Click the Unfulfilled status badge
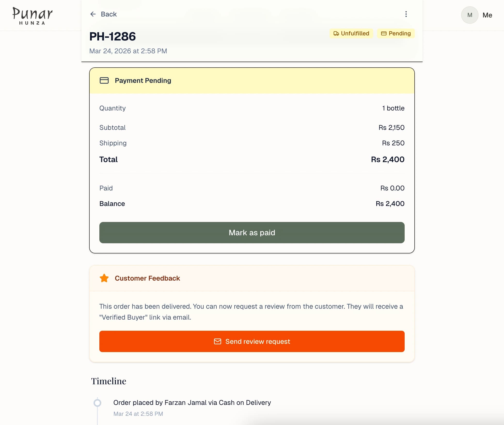The image size is (504, 425). (351, 33)
